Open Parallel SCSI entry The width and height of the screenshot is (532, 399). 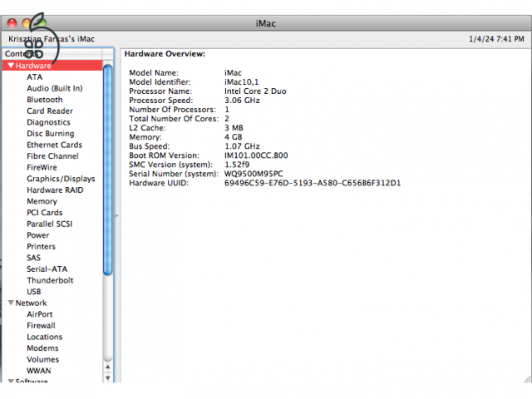coord(50,224)
